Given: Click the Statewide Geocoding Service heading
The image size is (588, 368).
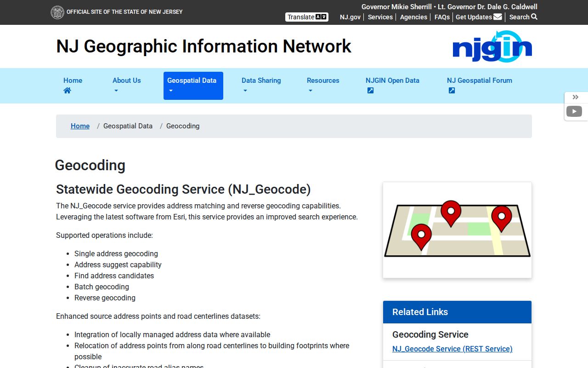Looking at the screenshot, I should [x=183, y=189].
